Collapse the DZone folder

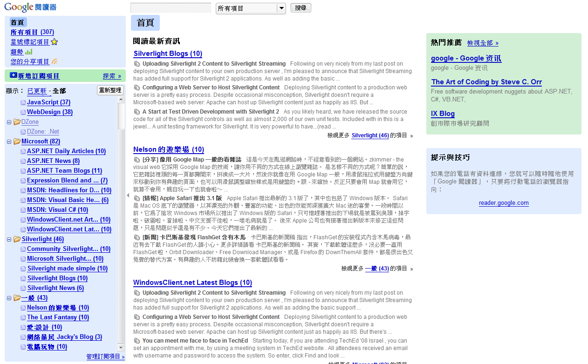[9, 122]
